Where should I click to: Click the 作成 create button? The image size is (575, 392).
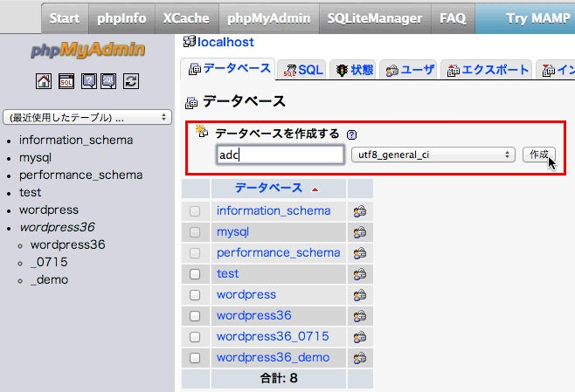pos(538,155)
